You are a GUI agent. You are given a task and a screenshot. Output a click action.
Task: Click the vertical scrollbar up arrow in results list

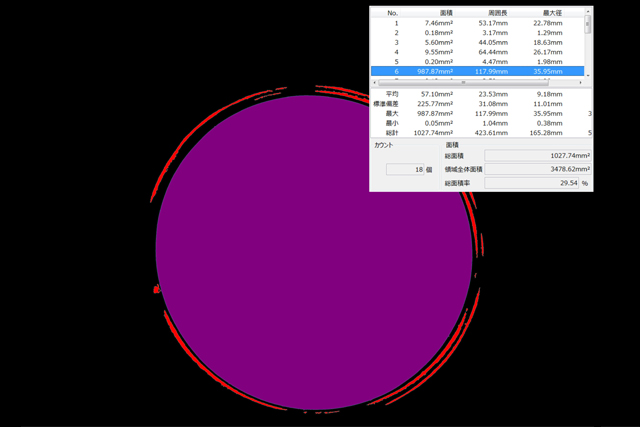[x=587, y=13]
